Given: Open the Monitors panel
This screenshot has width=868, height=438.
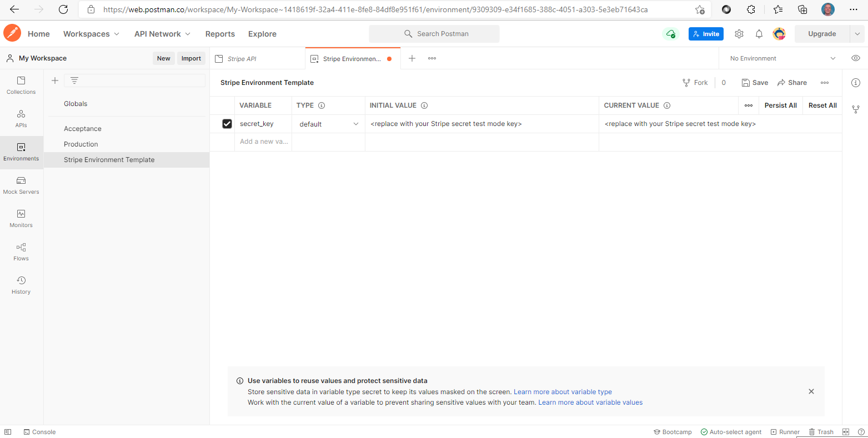Looking at the screenshot, I should point(21,218).
